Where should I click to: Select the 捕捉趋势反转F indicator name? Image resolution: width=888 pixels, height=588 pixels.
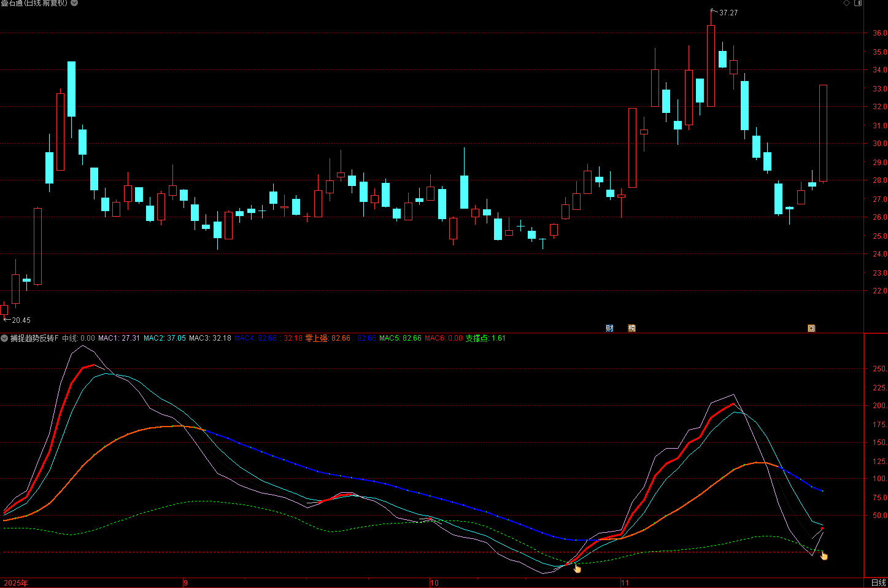pos(34,338)
